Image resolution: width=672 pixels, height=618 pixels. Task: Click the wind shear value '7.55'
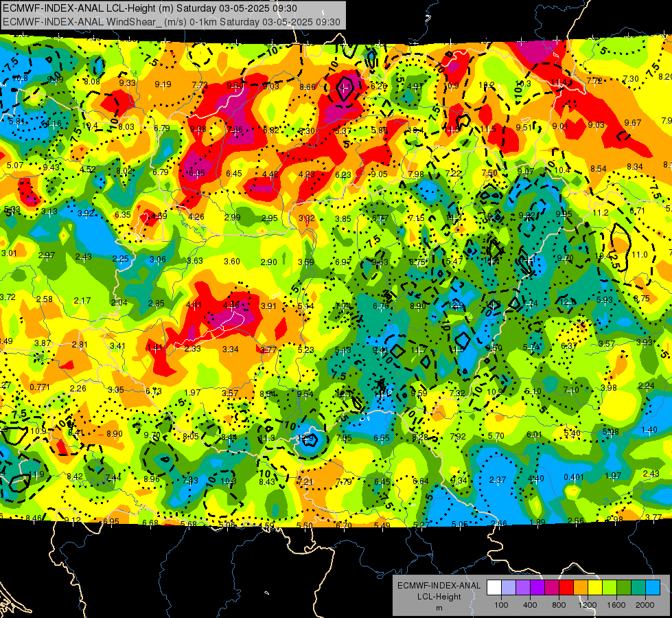(344, 438)
